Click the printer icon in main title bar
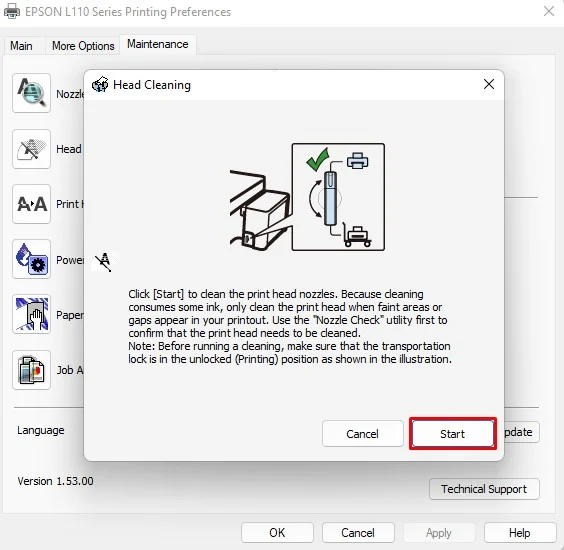Viewport: 564px width, 550px height. [12, 11]
